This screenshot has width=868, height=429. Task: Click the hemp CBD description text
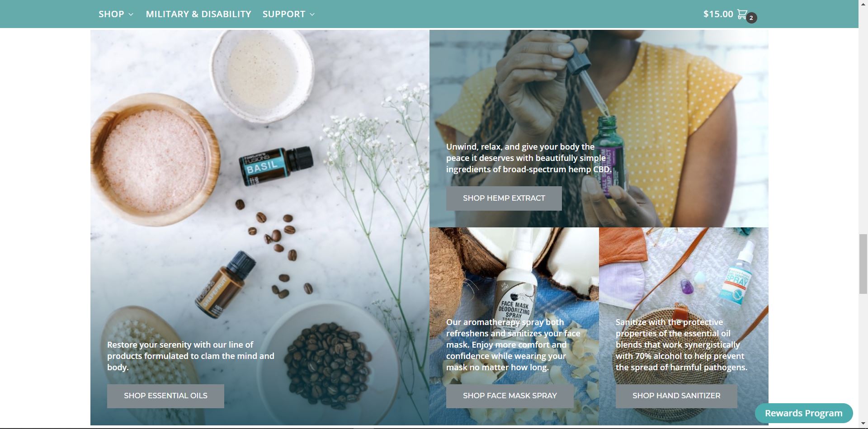528,158
